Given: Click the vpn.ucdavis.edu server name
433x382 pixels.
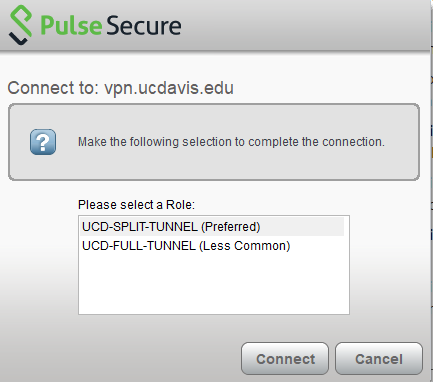Looking at the screenshot, I should pyautogui.click(x=169, y=88).
